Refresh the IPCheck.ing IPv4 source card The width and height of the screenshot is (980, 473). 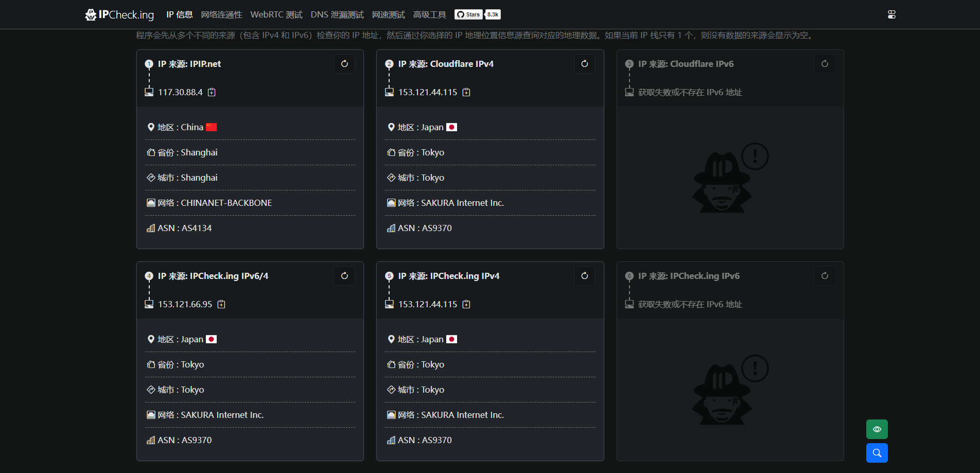click(584, 276)
